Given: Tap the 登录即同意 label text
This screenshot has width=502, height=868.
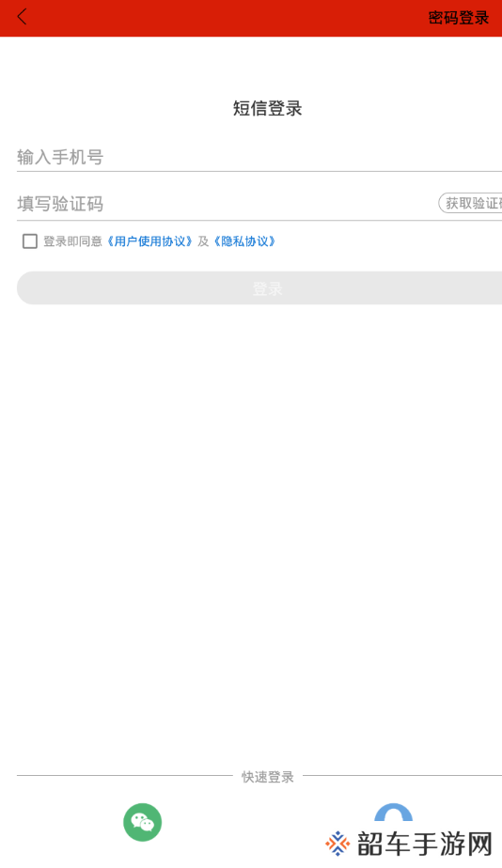Looking at the screenshot, I should [72, 241].
